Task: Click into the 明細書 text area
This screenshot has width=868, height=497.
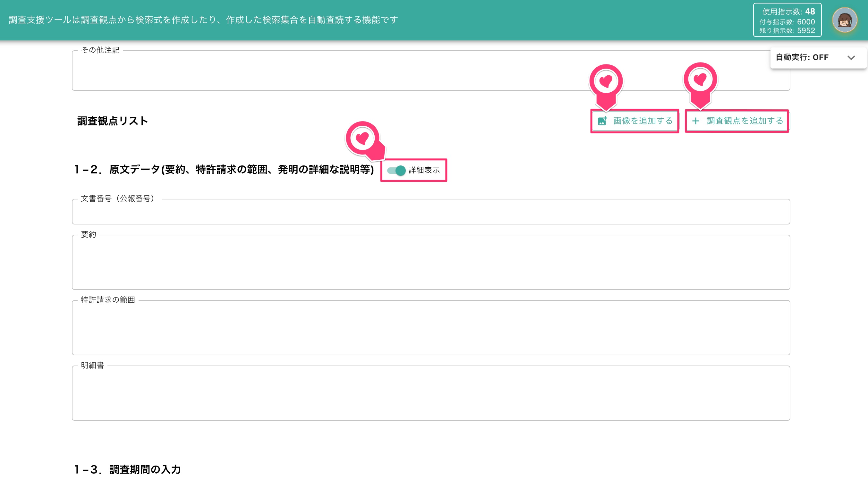Action: [431, 393]
